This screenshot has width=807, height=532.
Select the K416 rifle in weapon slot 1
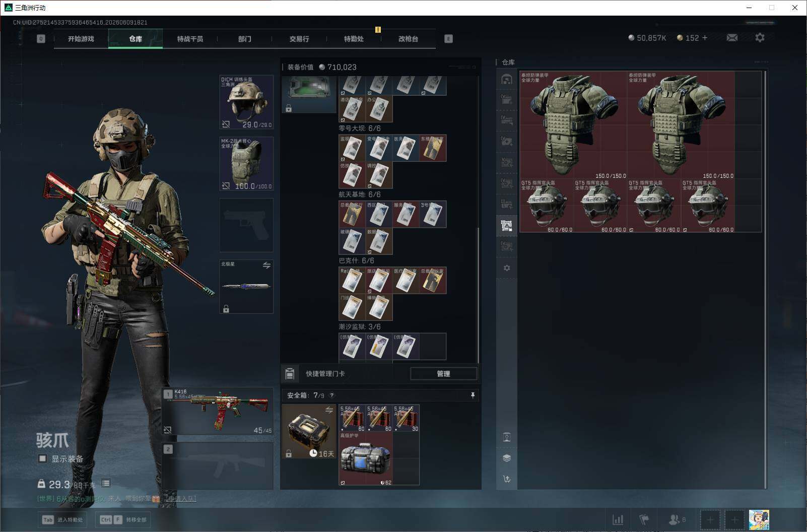pyautogui.click(x=218, y=411)
